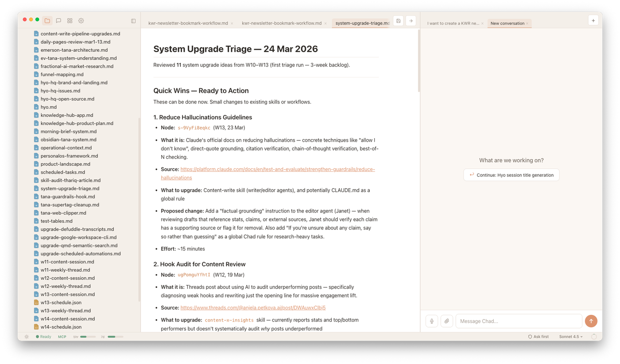The image size is (620, 364).
Task: Click the paperclip attach file icon
Action: click(x=447, y=321)
